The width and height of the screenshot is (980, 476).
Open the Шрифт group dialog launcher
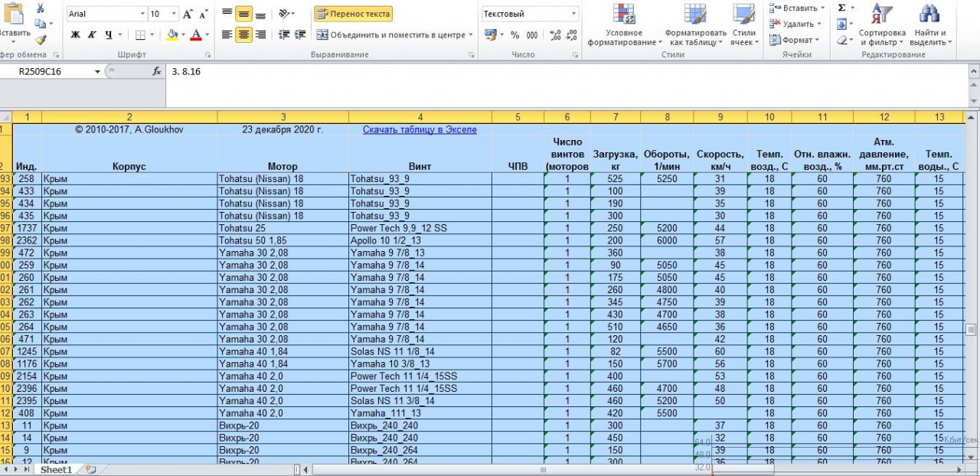[x=208, y=55]
